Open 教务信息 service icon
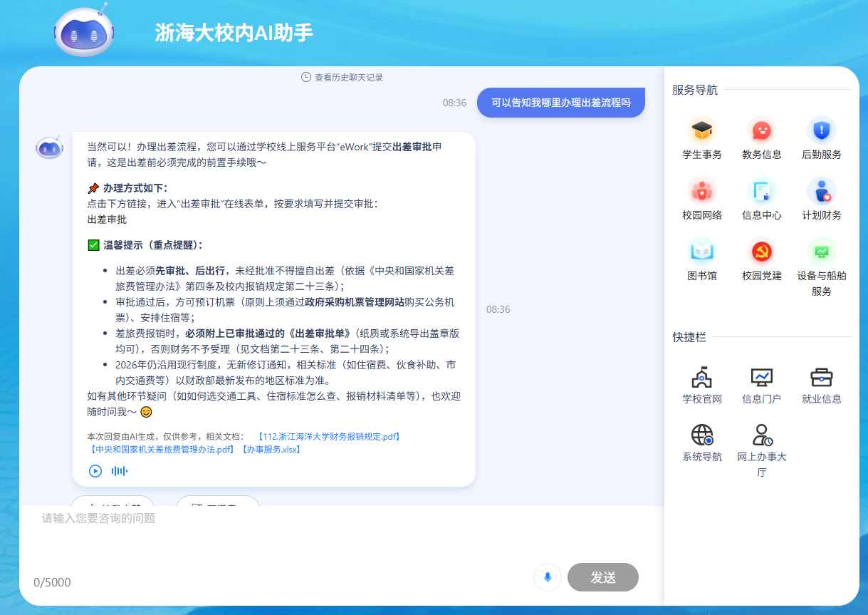 click(762, 131)
